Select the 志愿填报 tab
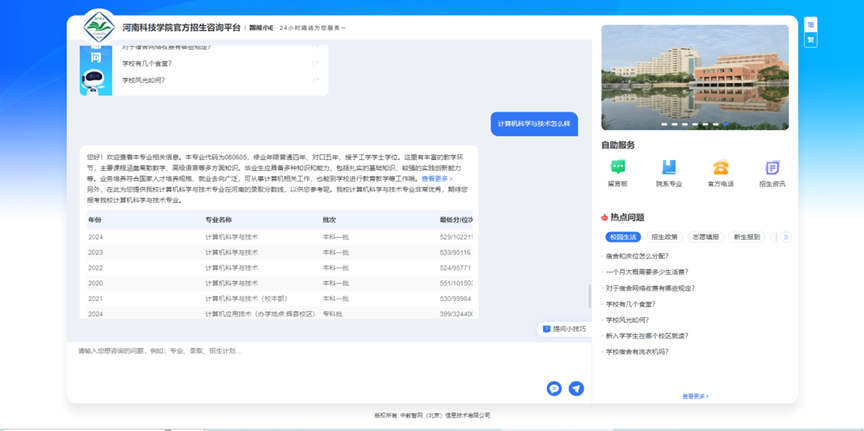Image resolution: width=864 pixels, height=431 pixels. click(706, 237)
